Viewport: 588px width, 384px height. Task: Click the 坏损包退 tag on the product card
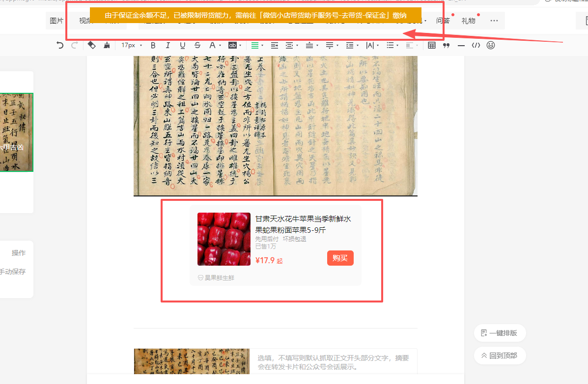(294, 239)
